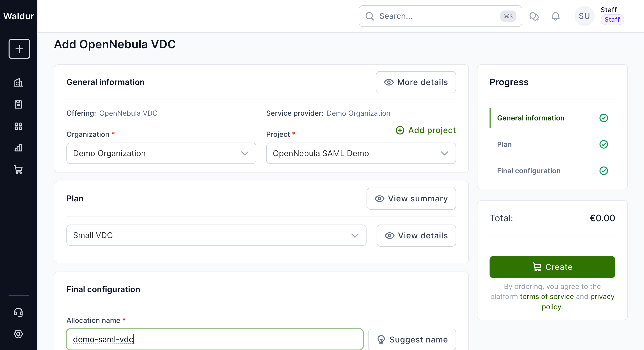Open the chat bubbles icon
Image resolution: width=644 pixels, height=350 pixels.
tap(534, 16)
